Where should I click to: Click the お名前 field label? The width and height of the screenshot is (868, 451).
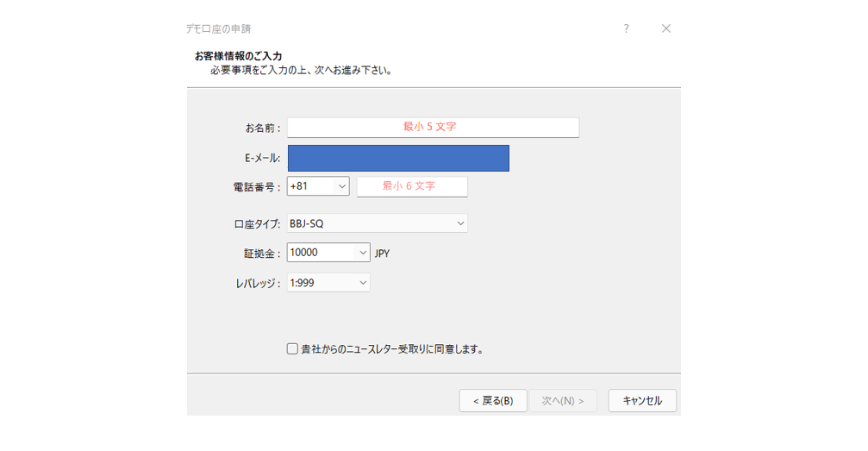coord(263,128)
